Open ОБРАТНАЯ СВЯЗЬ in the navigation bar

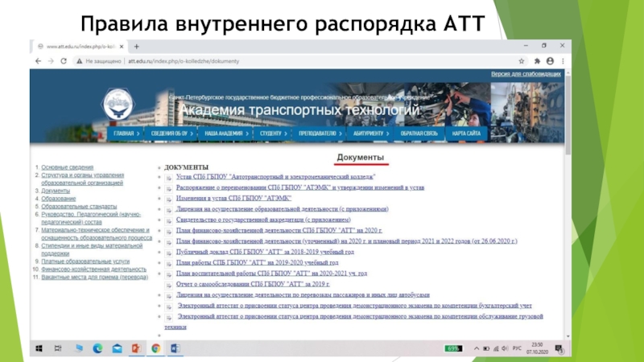[x=419, y=133]
